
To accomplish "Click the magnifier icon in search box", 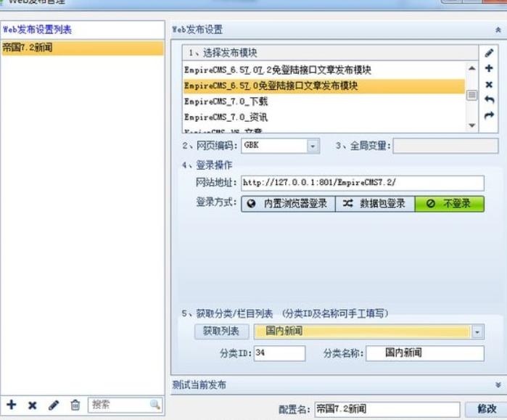I will (x=155, y=404).
